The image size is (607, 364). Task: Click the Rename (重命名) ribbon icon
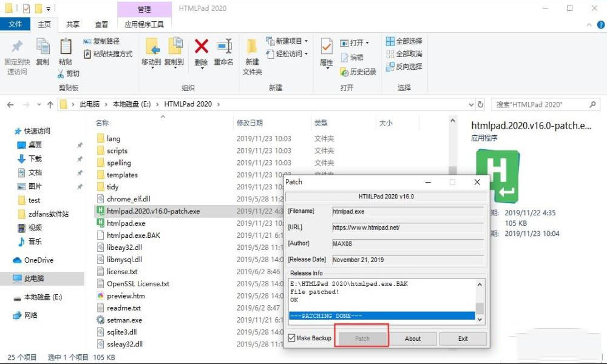224,47
